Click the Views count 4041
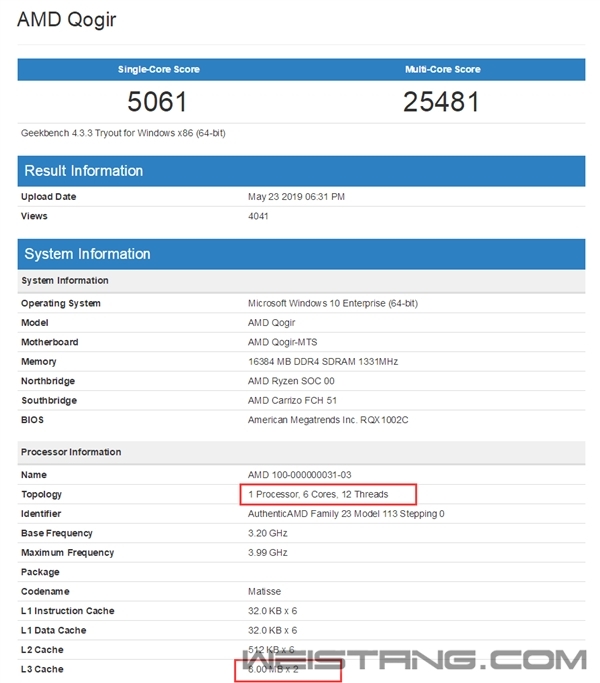 coord(259,216)
